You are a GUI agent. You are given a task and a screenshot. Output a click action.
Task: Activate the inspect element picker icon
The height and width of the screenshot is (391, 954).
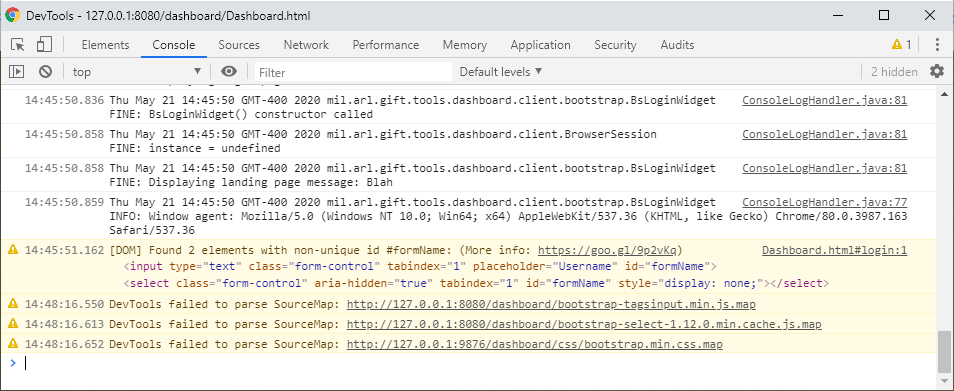click(18, 44)
